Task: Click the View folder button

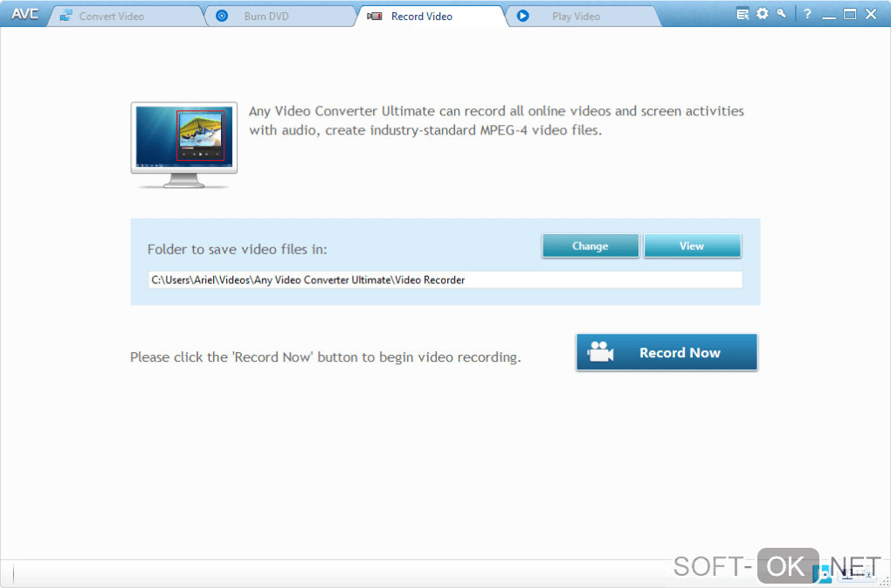Action: pyautogui.click(x=692, y=246)
